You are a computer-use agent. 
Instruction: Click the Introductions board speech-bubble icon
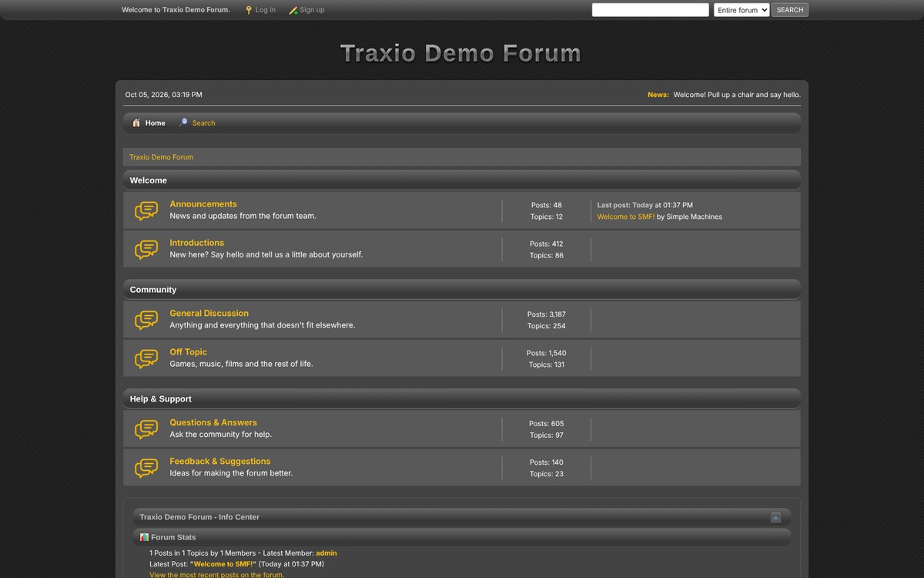point(146,249)
